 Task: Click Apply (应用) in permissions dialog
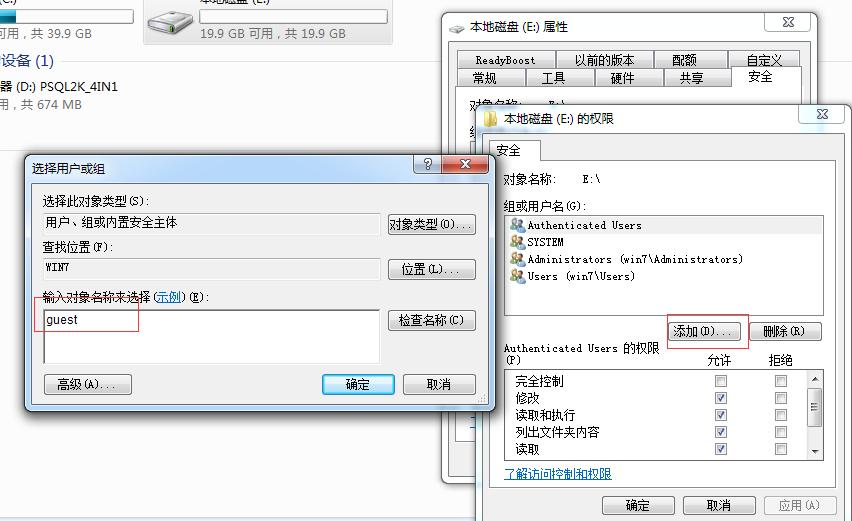(799, 505)
